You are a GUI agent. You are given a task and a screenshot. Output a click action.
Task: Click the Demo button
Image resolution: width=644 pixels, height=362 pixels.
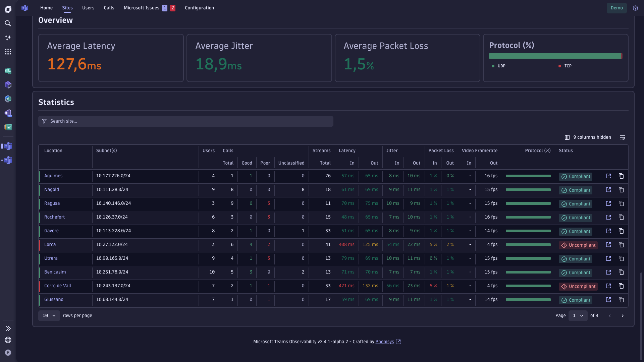616,8
